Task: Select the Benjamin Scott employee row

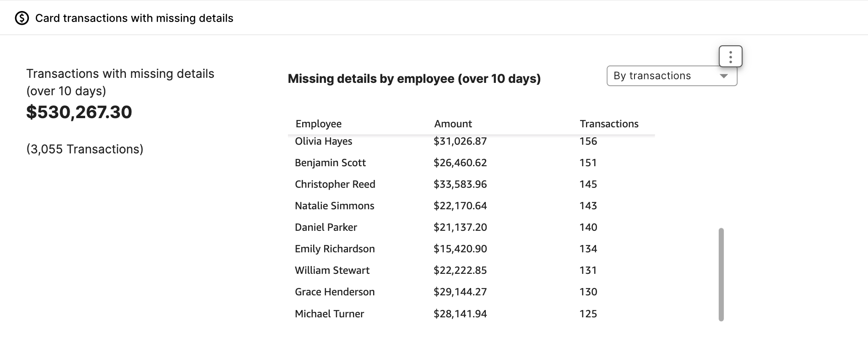Action: pos(471,163)
